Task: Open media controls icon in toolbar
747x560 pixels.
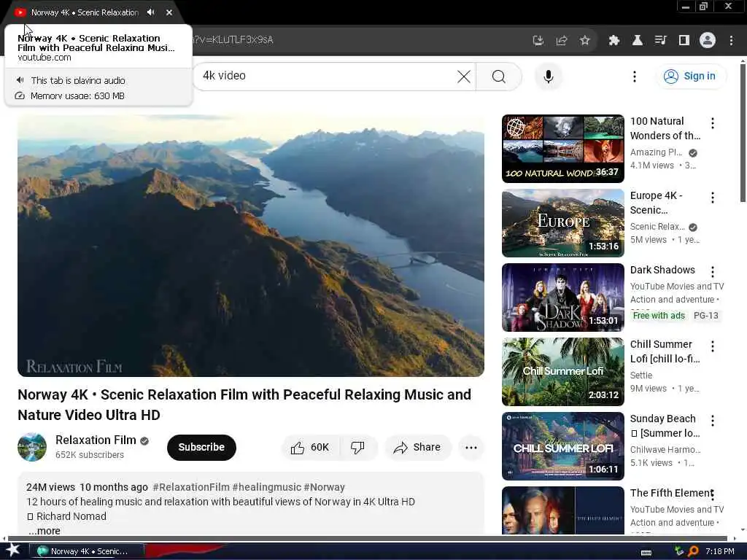Action: pos(660,41)
